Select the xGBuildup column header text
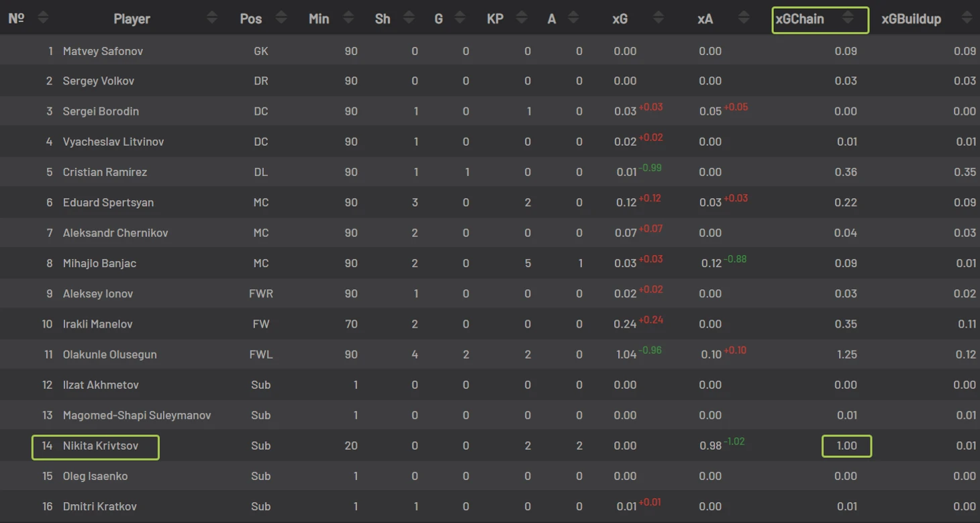 pyautogui.click(x=911, y=19)
